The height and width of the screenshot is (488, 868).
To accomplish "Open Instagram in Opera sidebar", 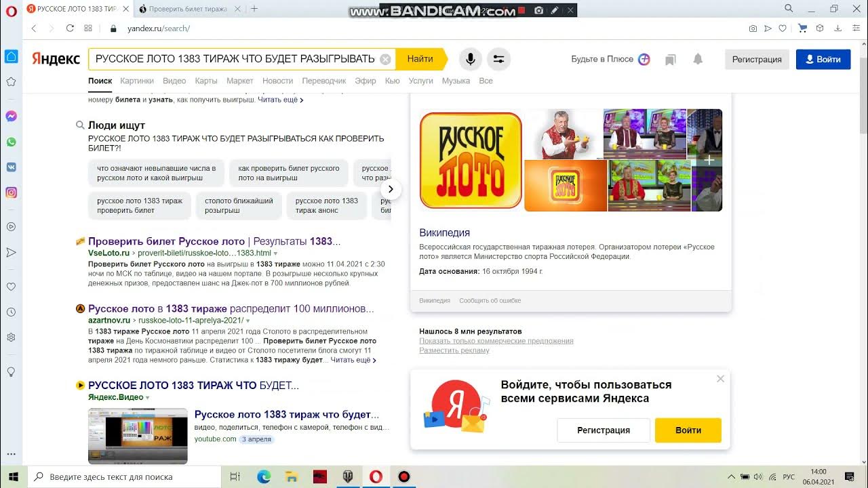I will click(x=11, y=192).
